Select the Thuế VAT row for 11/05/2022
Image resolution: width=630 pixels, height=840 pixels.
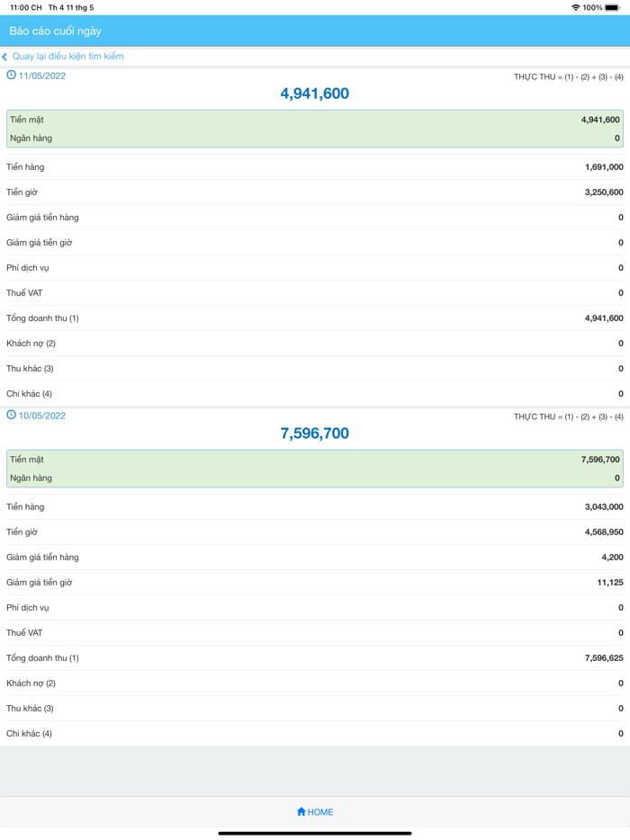[x=315, y=292]
